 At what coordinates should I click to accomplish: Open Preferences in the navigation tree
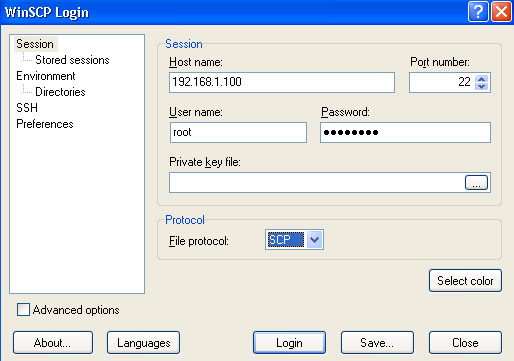pos(45,124)
